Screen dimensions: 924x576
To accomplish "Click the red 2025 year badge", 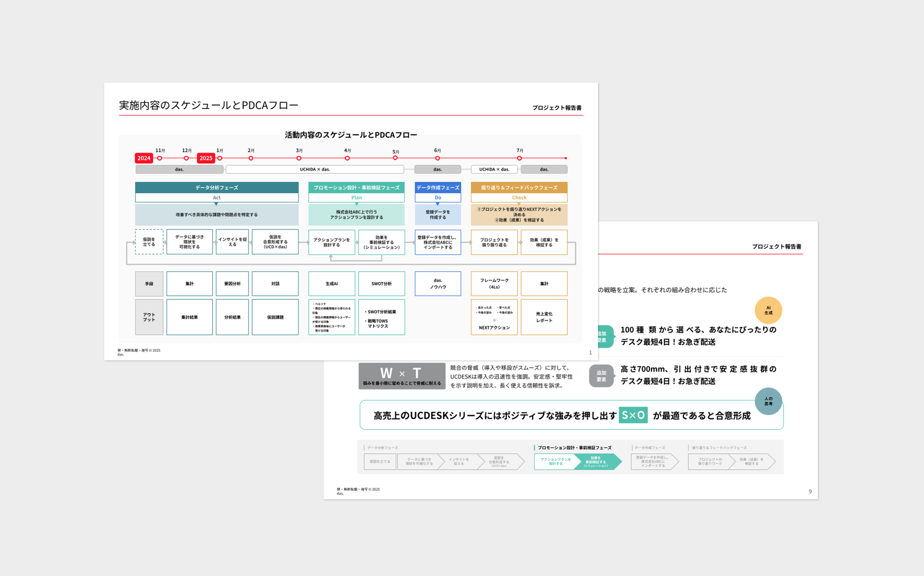I will pos(206,158).
